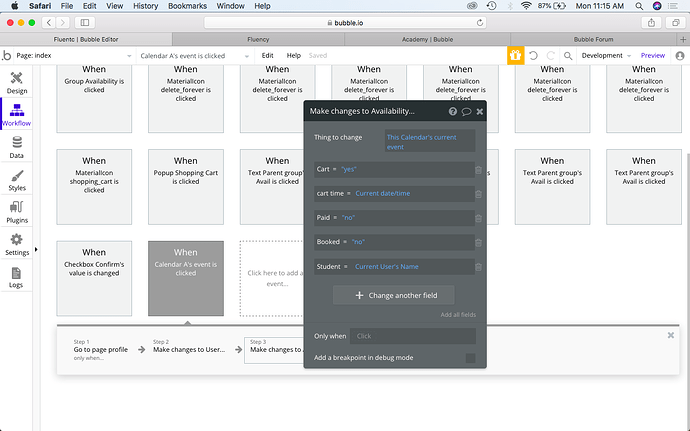Click the Add all fields link
The image size is (690, 431).
(x=458, y=315)
